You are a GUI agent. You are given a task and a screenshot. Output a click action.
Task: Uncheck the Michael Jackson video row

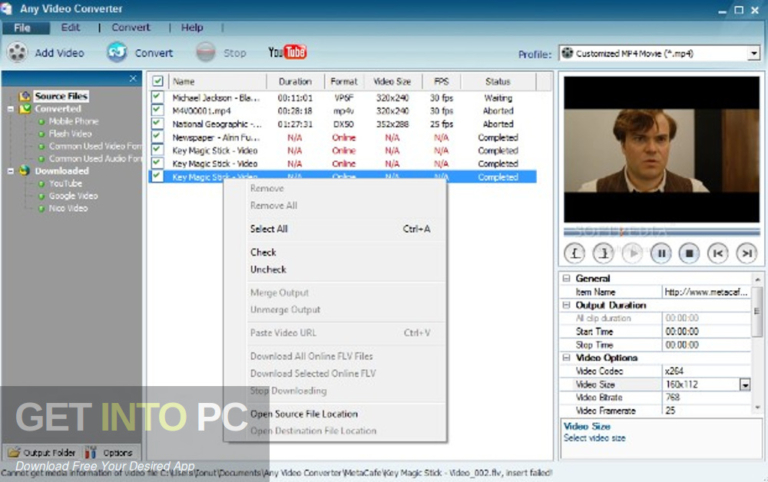[x=157, y=97]
